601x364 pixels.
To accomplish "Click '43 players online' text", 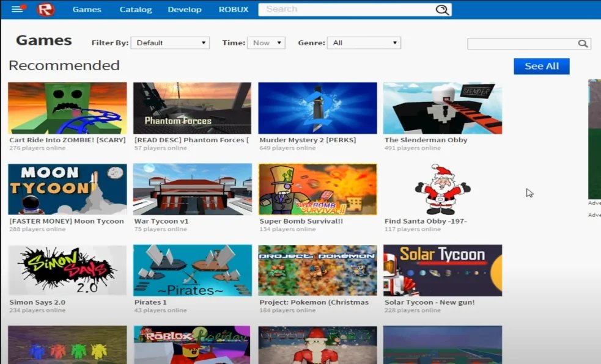I will point(161,310).
